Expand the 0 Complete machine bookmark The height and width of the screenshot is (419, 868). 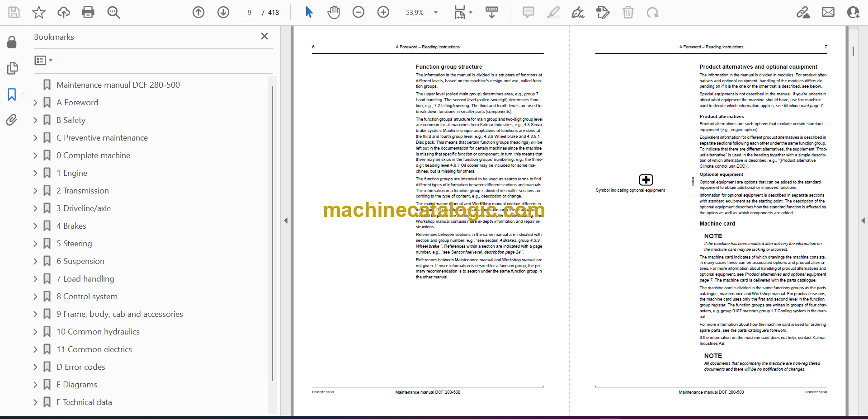[x=35, y=155]
